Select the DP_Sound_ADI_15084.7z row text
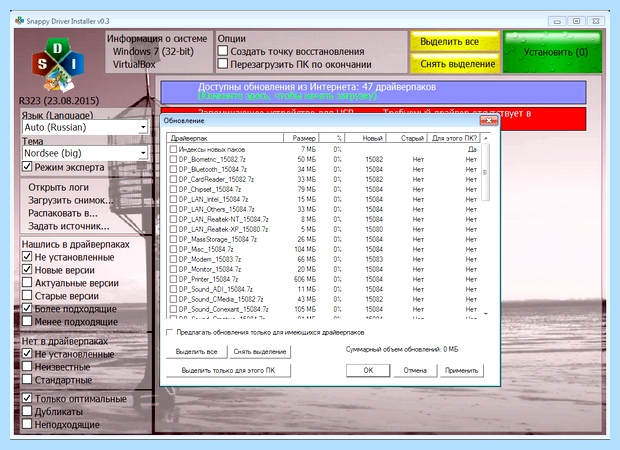 [x=215, y=289]
